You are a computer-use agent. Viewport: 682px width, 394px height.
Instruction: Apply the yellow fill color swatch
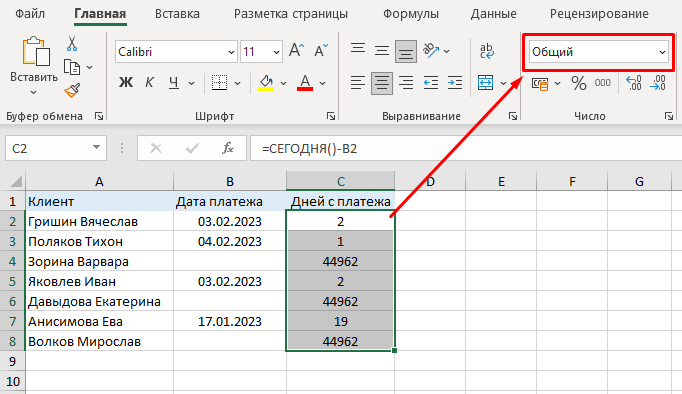[x=266, y=83]
